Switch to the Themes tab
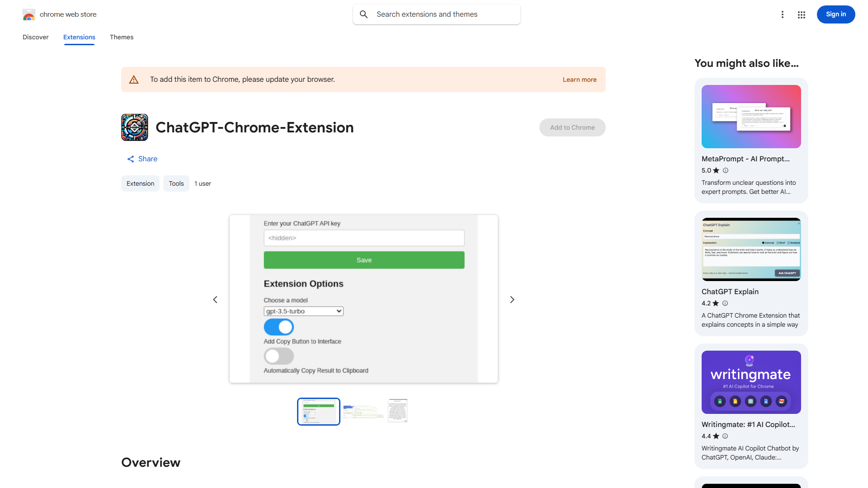 (x=121, y=37)
